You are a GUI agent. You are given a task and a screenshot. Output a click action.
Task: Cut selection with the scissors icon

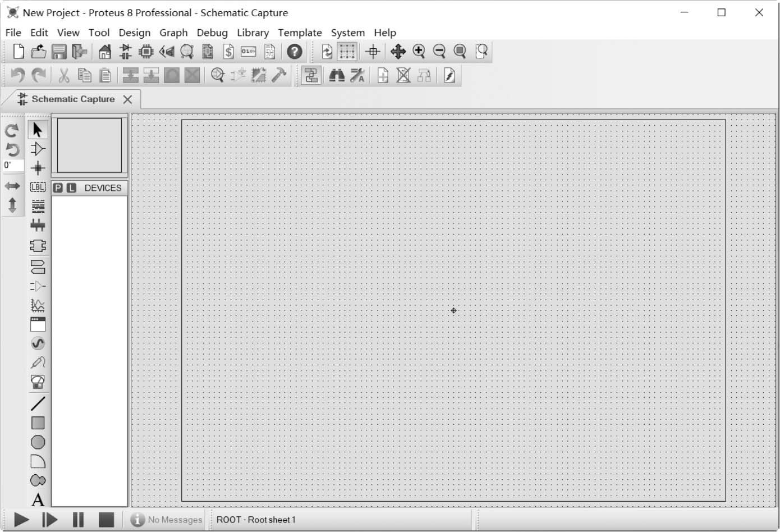point(64,75)
